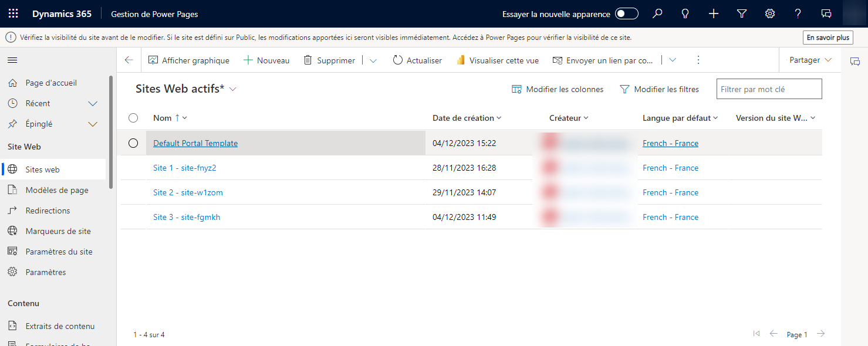Image resolution: width=868 pixels, height=346 pixels.
Task: Click the Filtrer par mot clé field
Action: pyautogui.click(x=769, y=89)
